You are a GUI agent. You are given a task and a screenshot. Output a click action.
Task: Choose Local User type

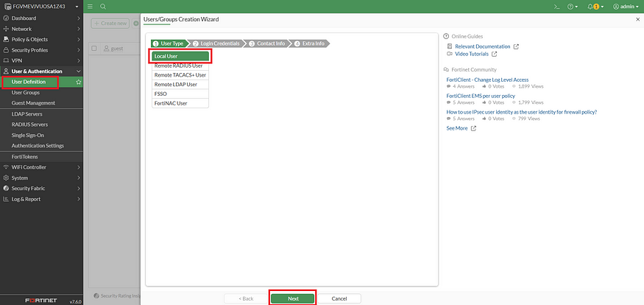click(180, 56)
